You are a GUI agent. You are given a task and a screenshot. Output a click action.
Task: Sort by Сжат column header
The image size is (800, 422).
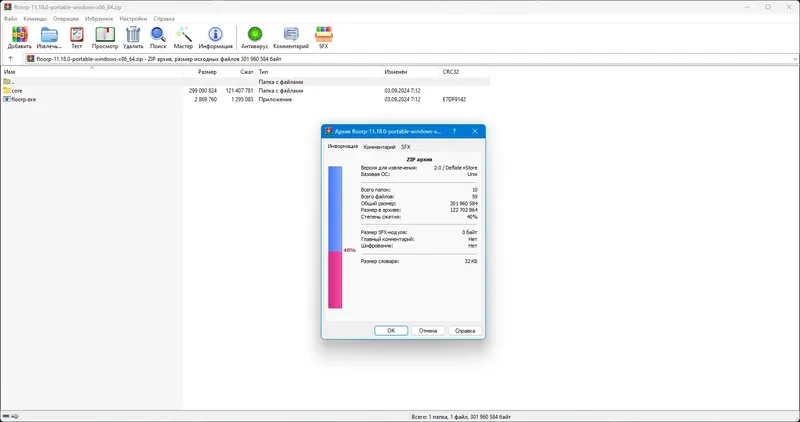pyautogui.click(x=238, y=72)
